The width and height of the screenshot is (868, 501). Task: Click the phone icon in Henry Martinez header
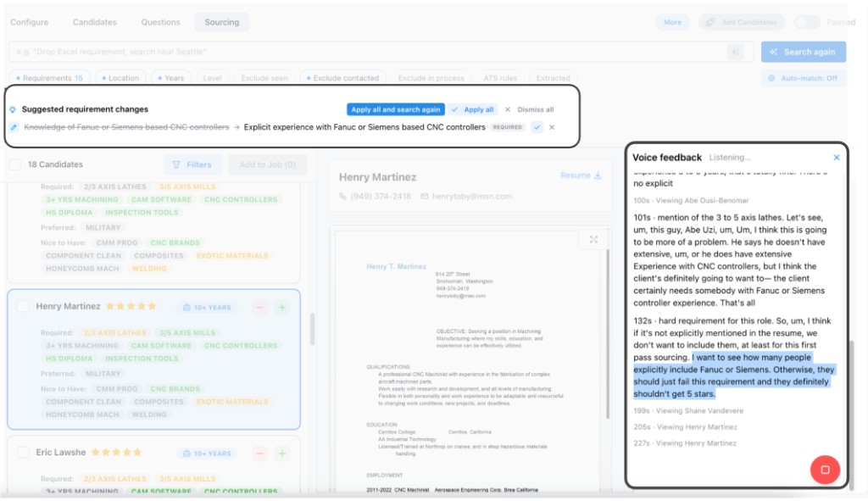(342, 197)
